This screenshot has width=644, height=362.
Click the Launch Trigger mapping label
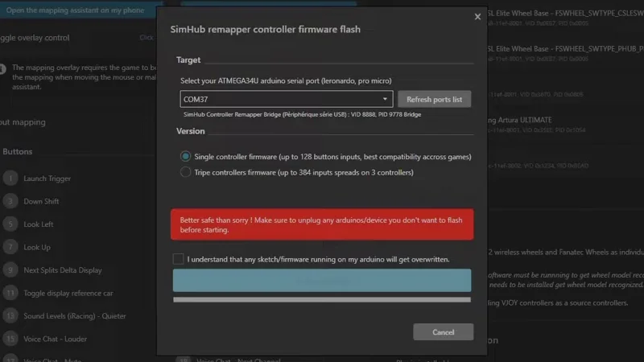pyautogui.click(x=47, y=179)
